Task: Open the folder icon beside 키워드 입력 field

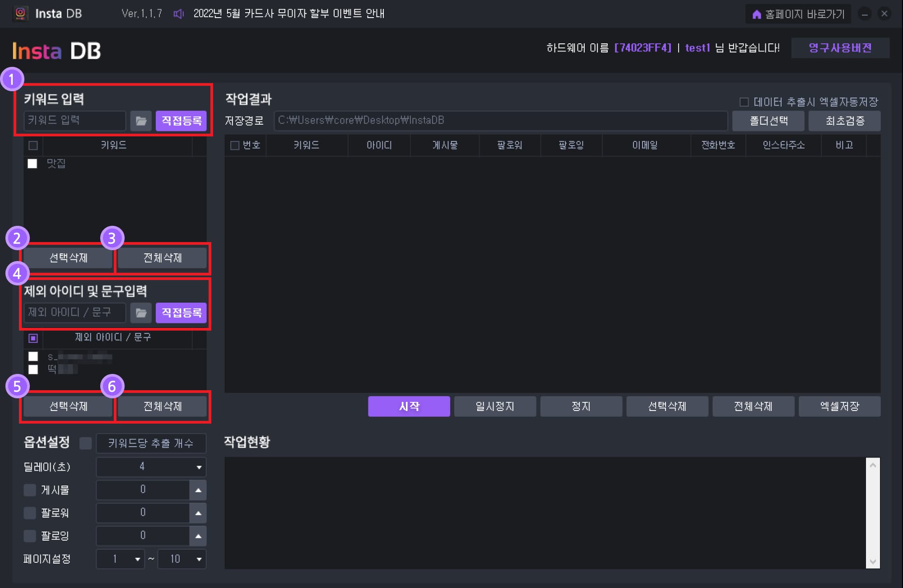Action: pos(141,121)
